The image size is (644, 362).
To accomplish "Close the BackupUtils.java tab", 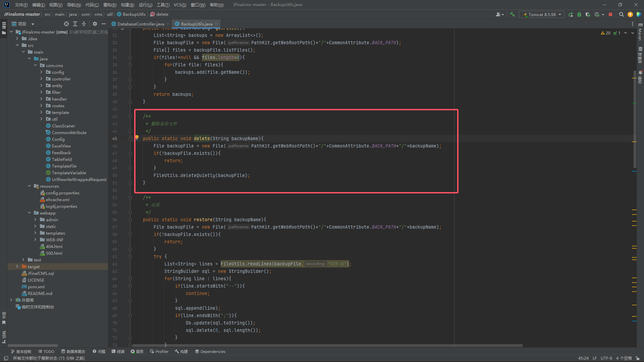I will pos(216,24).
